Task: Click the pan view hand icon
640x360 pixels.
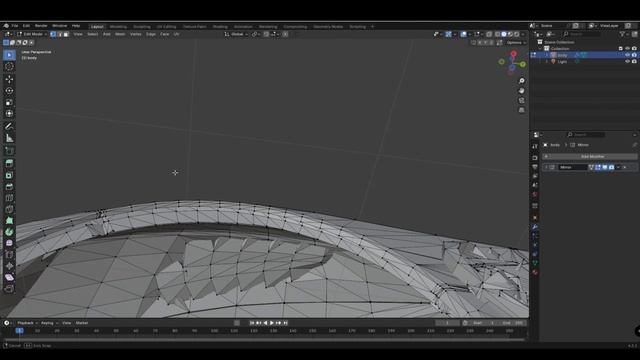Action: pyautogui.click(x=521, y=91)
